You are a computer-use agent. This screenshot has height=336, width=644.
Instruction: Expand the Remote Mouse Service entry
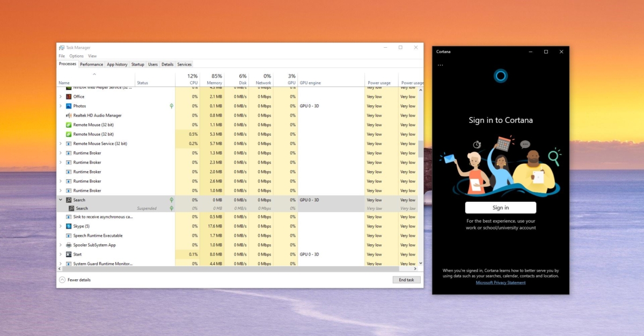(x=61, y=143)
